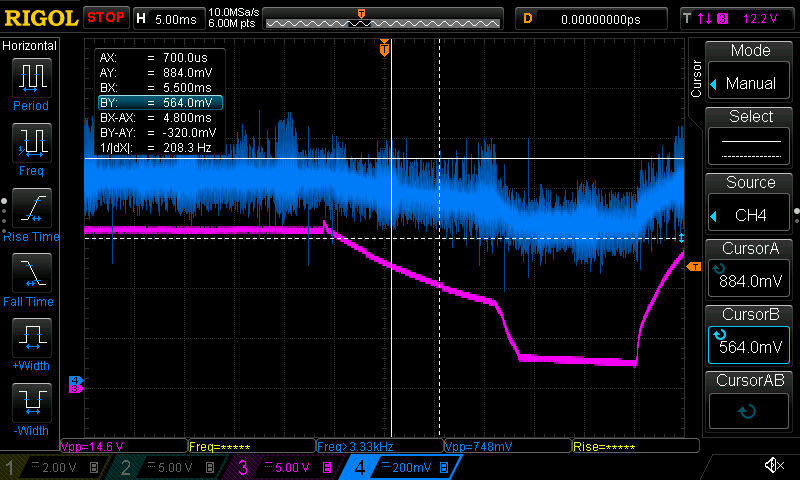Click the sound speaker icon
Image resolution: width=800 pixels, height=480 pixels.
pos(774,465)
